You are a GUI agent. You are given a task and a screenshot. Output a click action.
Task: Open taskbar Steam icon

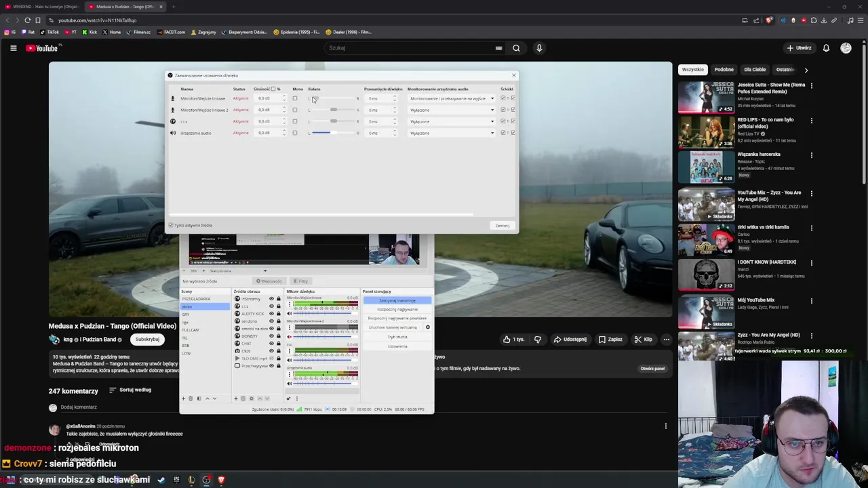161,480
